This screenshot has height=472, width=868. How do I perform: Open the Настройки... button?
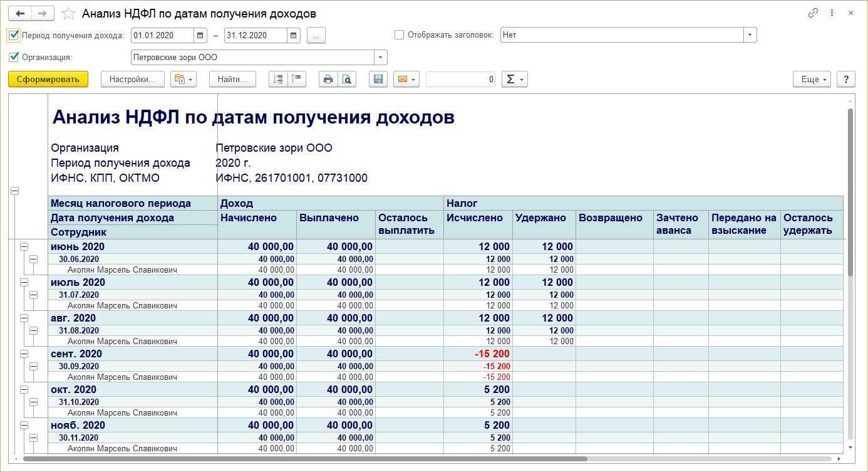[x=132, y=79]
